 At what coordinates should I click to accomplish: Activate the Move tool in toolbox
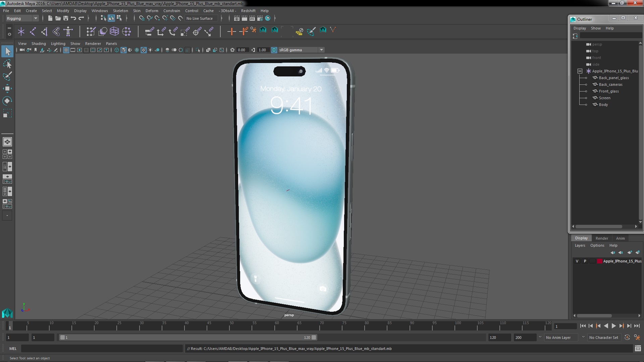[x=7, y=88]
